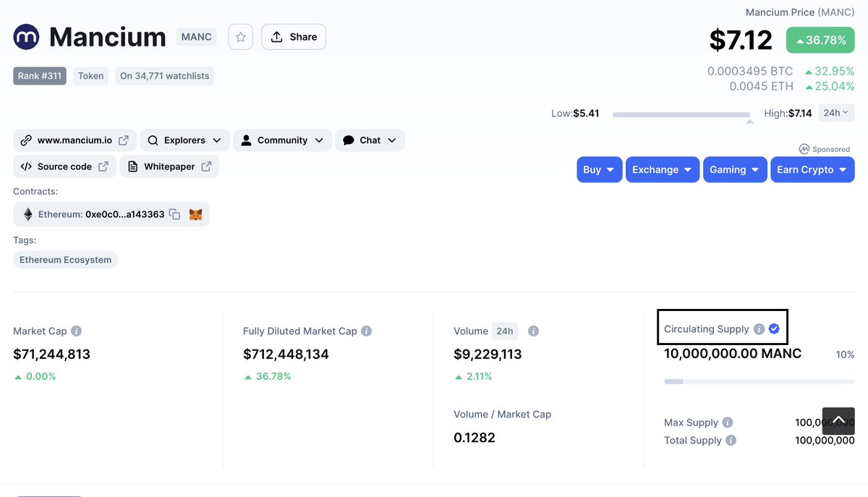Add token to MetaMask via fox icon
Screen dimensions: 868x497
(195, 214)
